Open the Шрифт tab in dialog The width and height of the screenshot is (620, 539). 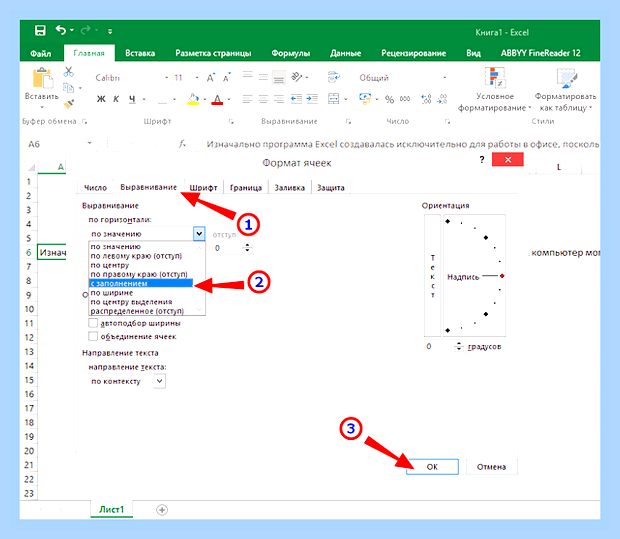[203, 187]
